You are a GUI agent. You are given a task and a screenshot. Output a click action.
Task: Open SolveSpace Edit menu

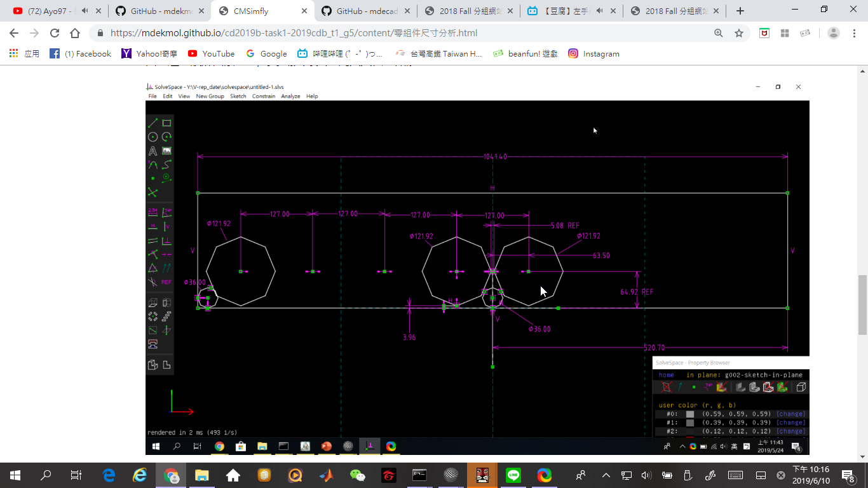tap(167, 96)
